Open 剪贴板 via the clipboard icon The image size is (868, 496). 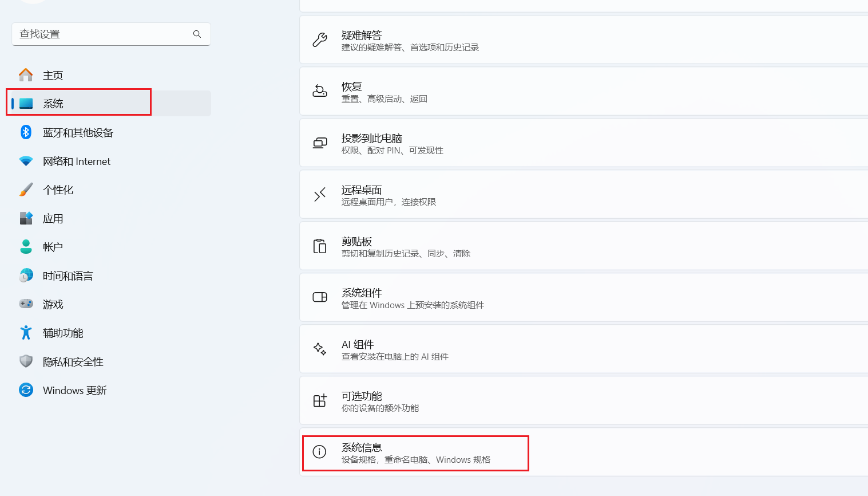point(320,246)
